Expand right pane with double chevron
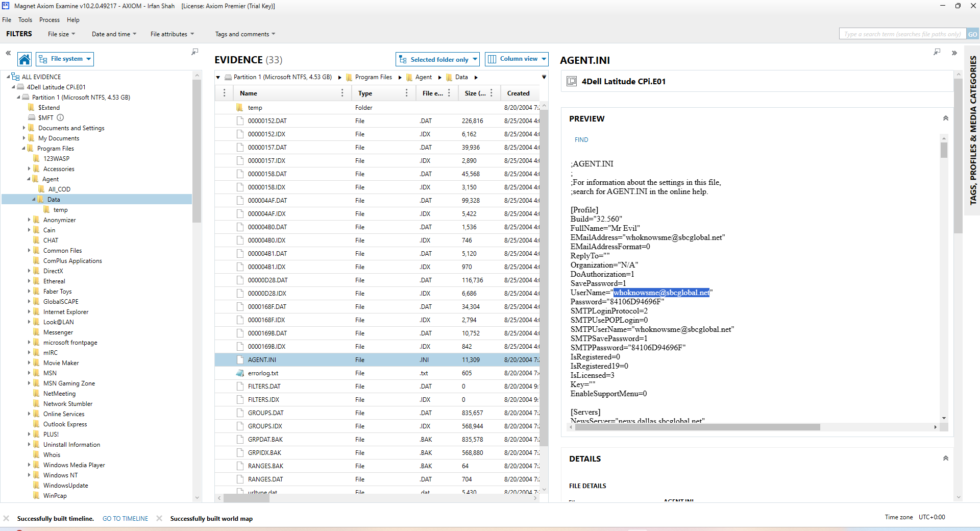 [x=954, y=53]
